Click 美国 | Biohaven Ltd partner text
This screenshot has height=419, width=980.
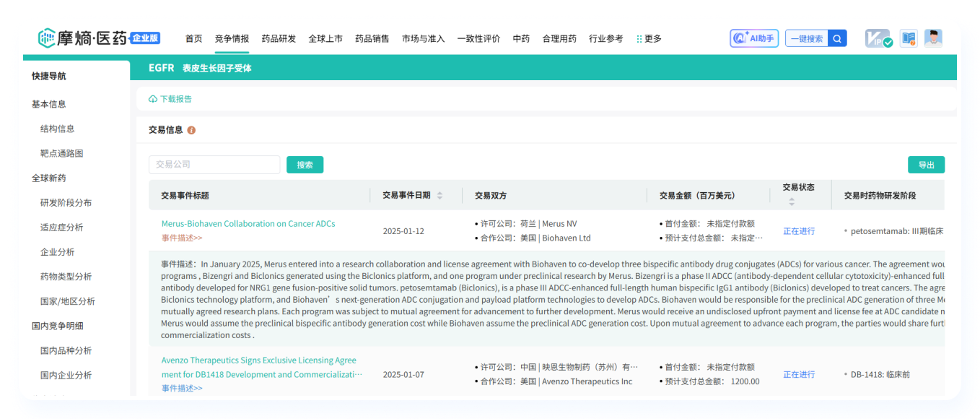coord(556,238)
